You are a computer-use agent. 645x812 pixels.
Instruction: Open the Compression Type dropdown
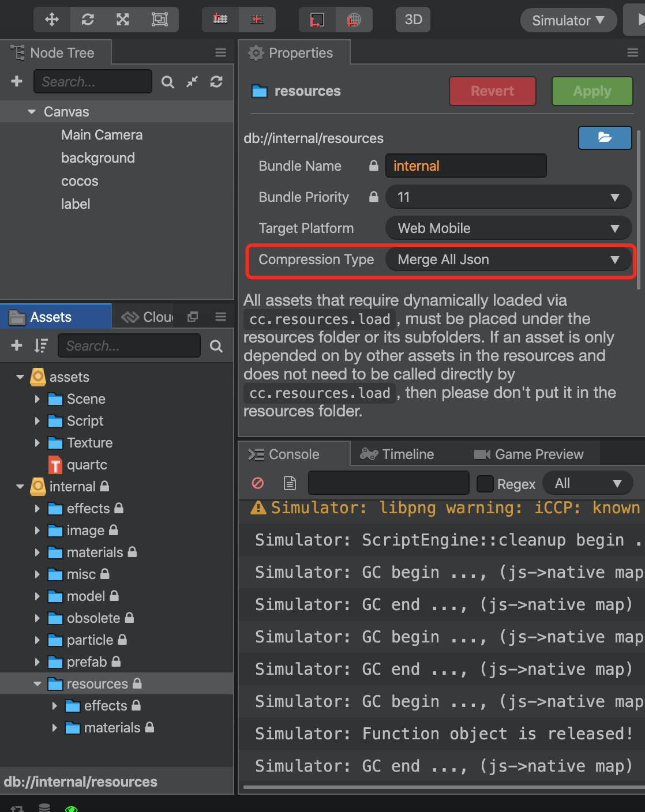click(x=508, y=260)
